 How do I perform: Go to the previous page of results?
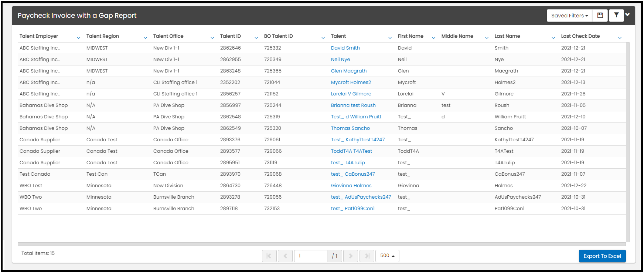(285, 256)
